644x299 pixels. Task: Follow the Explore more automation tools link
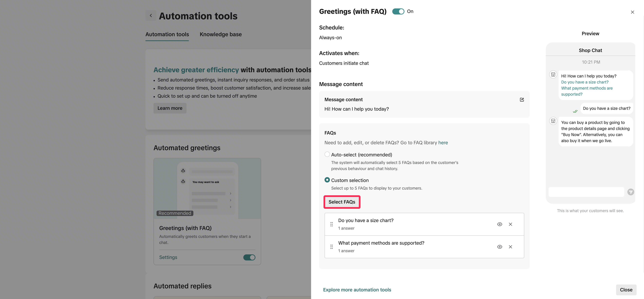[357, 290]
